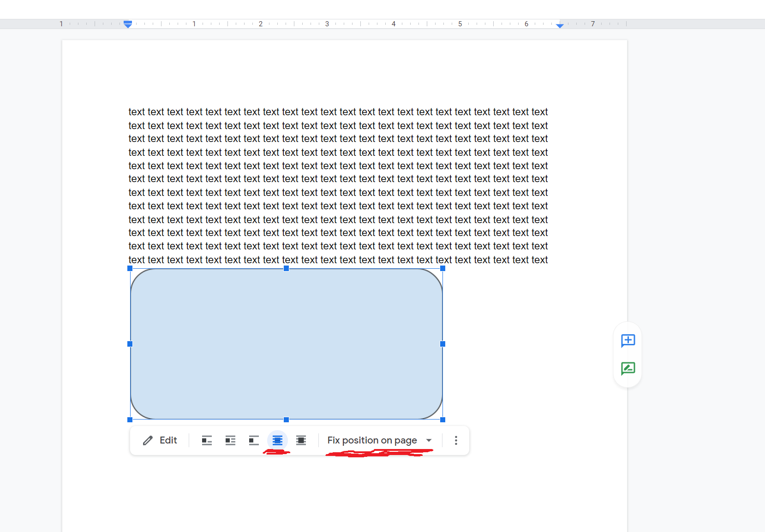
Task: Open the three-dot image options menu
Action: pyautogui.click(x=456, y=440)
